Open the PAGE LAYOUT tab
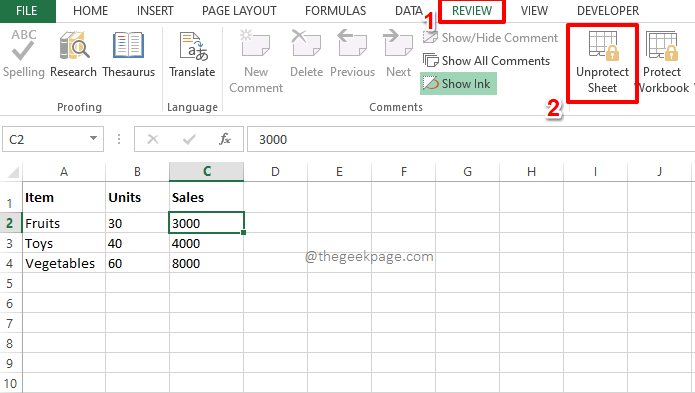This screenshot has height=393, width=695. [239, 11]
